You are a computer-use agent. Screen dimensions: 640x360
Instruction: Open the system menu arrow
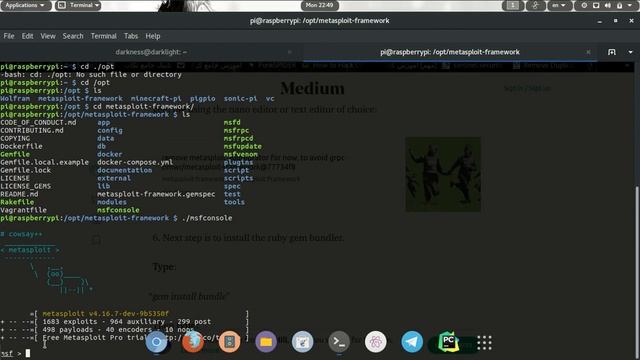631,5
